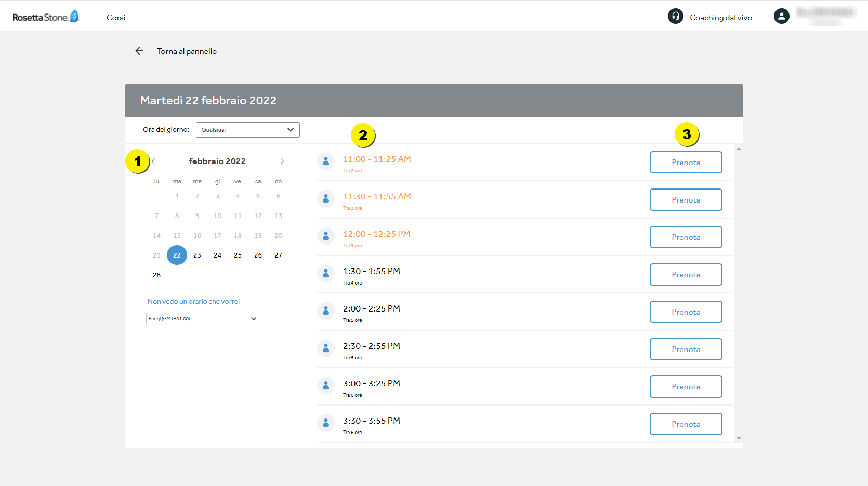Image resolution: width=868 pixels, height=486 pixels.
Task: Book the 1:30 - 1:55 PM session
Action: point(686,275)
